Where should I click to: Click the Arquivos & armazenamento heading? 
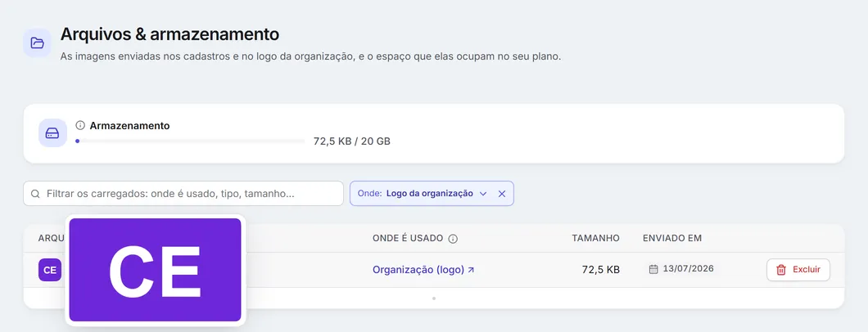(x=170, y=34)
